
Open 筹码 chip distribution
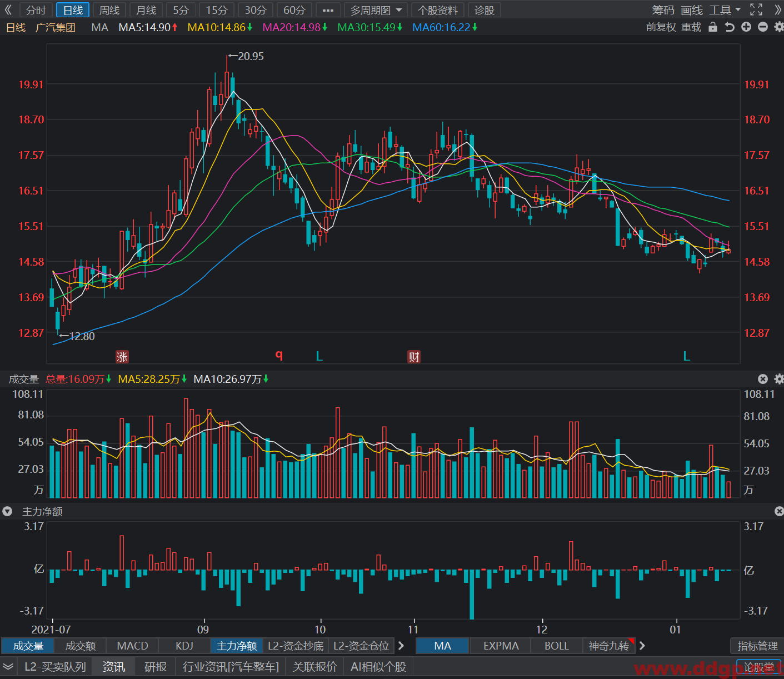pos(663,10)
